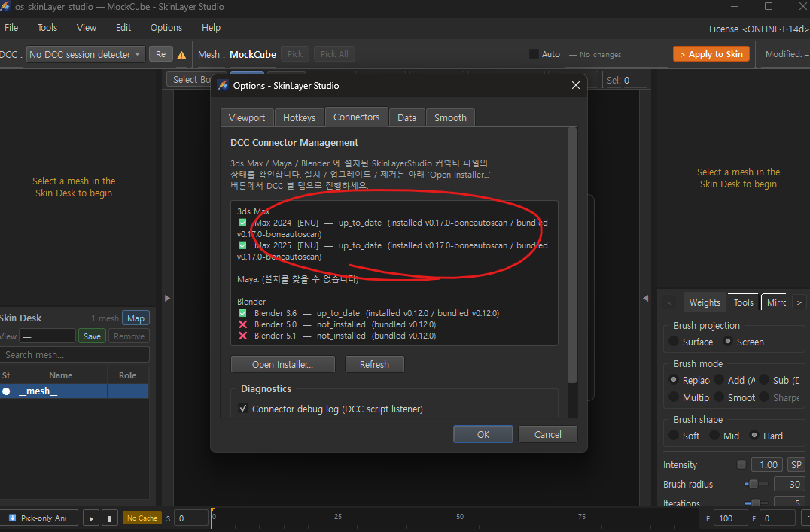Confirm with the OK button
This screenshot has height=532, width=810.
click(x=483, y=434)
